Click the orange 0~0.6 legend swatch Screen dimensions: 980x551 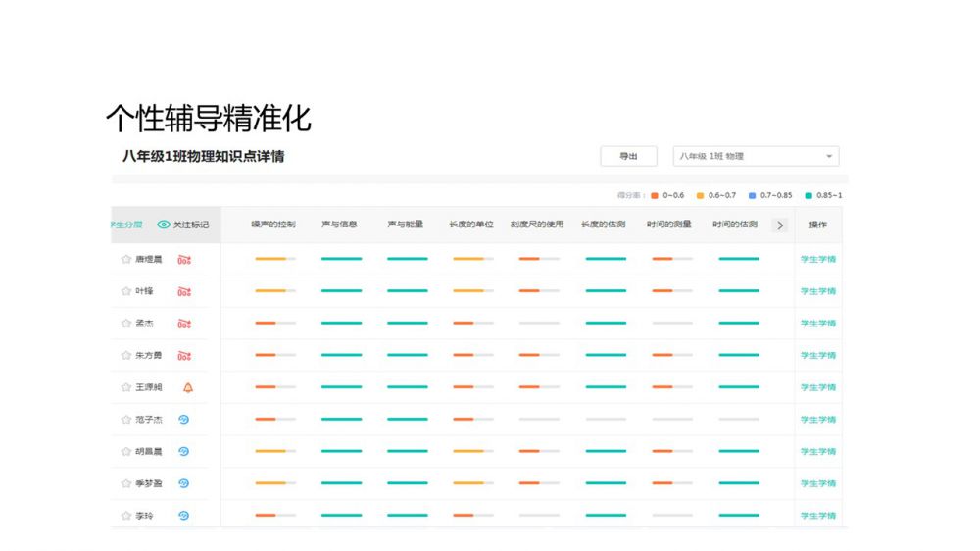tap(654, 196)
